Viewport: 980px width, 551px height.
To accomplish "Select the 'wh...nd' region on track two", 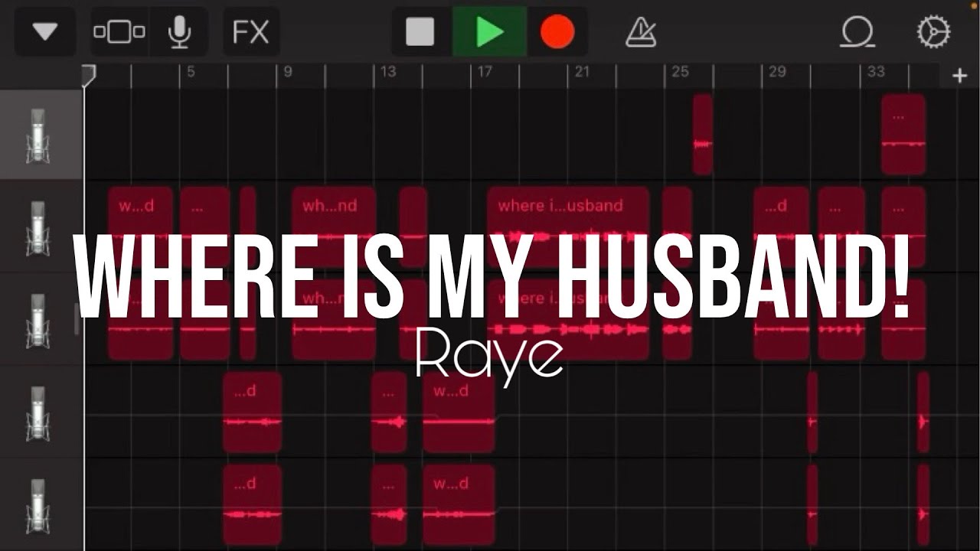I will (x=334, y=227).
